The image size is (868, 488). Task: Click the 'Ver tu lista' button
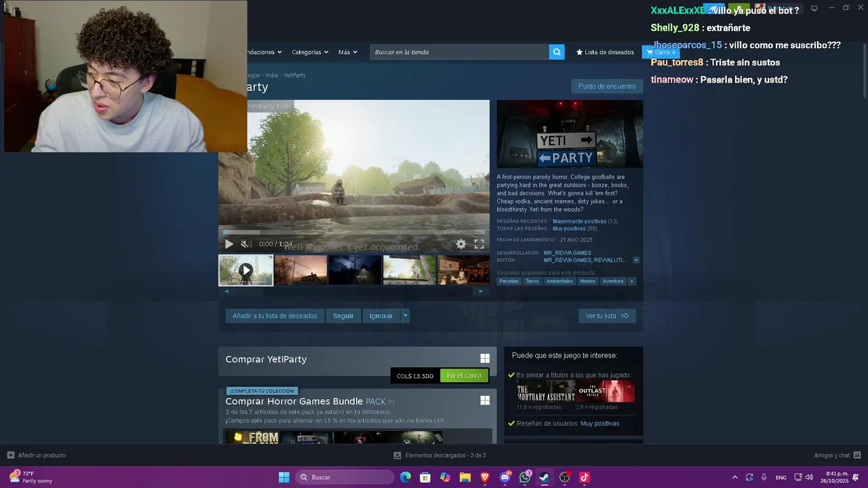click(607, 316)
